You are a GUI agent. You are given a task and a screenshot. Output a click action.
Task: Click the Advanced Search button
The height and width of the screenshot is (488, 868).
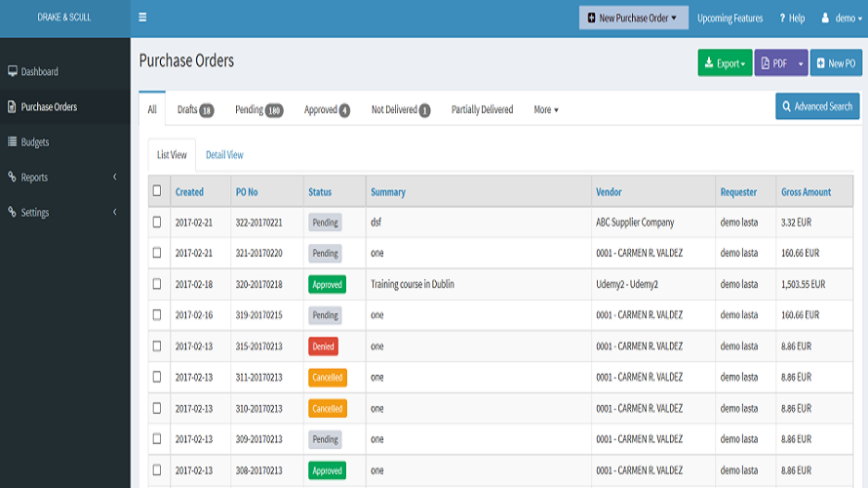pos(817,106)
